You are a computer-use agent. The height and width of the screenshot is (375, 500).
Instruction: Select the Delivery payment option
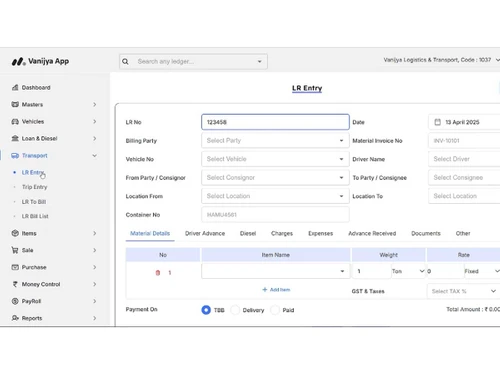[x=235, y=310]
